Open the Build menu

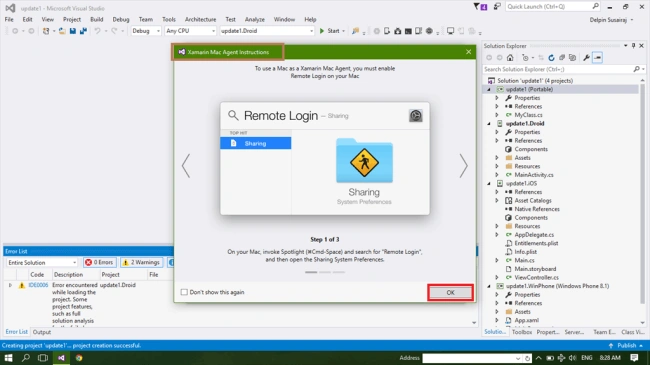click(97, 19)
